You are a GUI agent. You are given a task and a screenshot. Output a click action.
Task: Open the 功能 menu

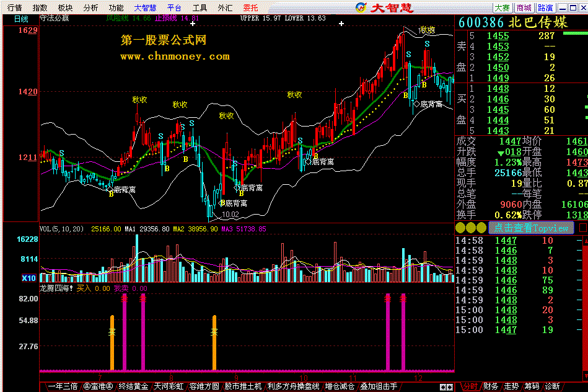(116, 7)
